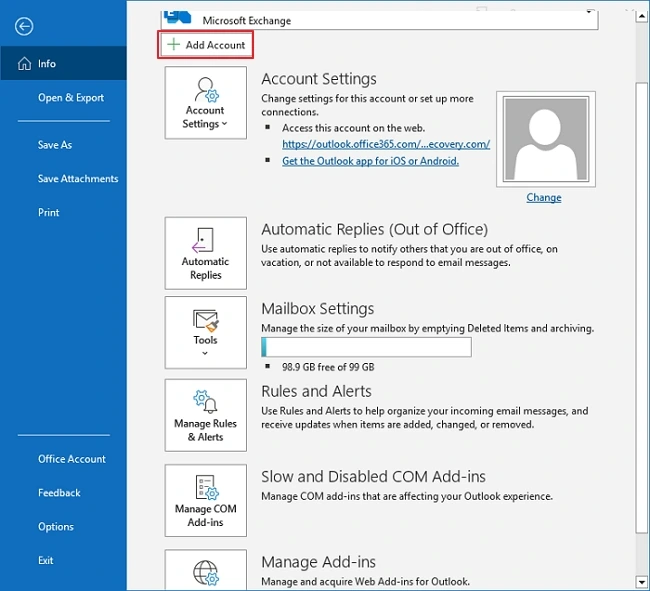Click the Rules and Alerts heading
Image resolution: width=650 pixels, height=591 pixels.
pyautogui.click(x=316, y=391)
